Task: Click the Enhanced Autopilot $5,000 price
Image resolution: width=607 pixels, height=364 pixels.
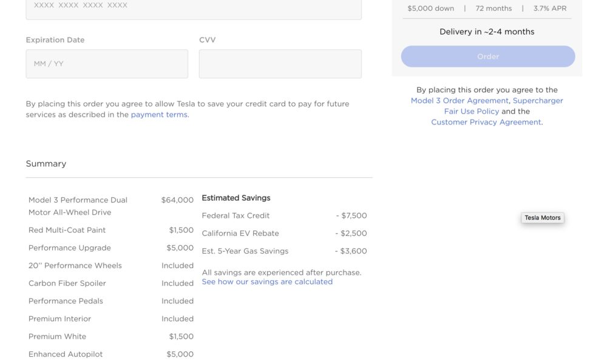Action: point(180,354)
